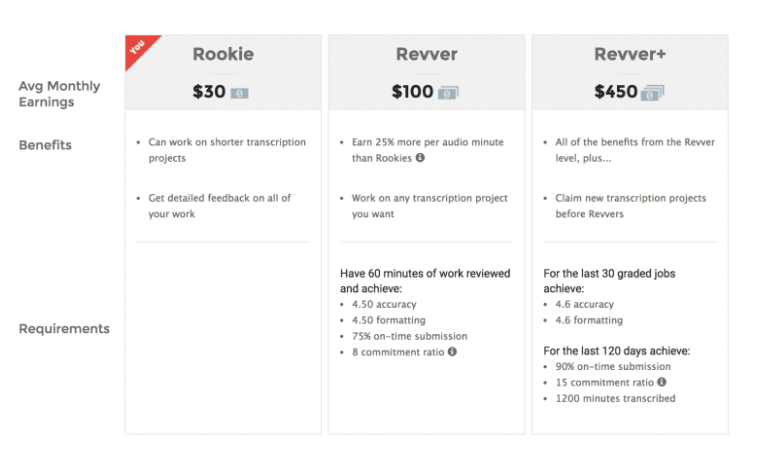Click info icon beside '15 commitment ratio'

pyautogui.click(x=662, y=382)
